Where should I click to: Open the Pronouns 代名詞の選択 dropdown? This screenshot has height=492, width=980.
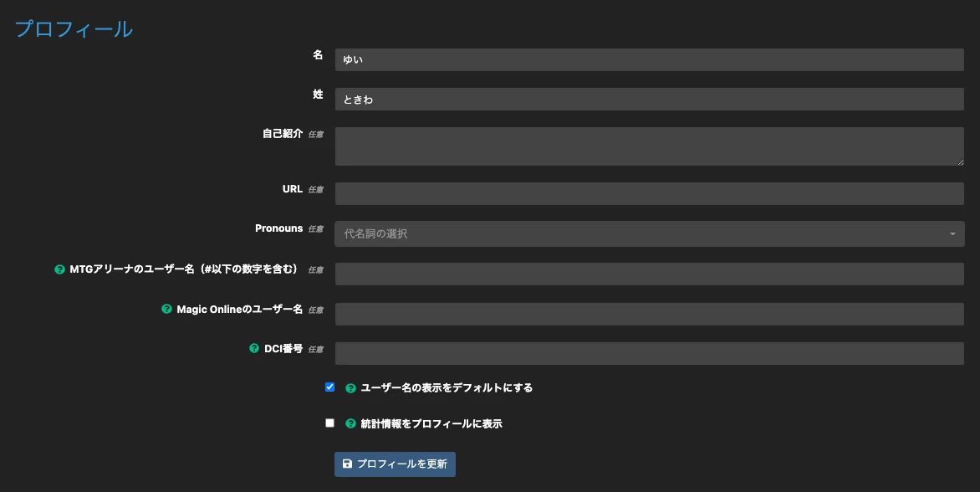tap(650, 233)
